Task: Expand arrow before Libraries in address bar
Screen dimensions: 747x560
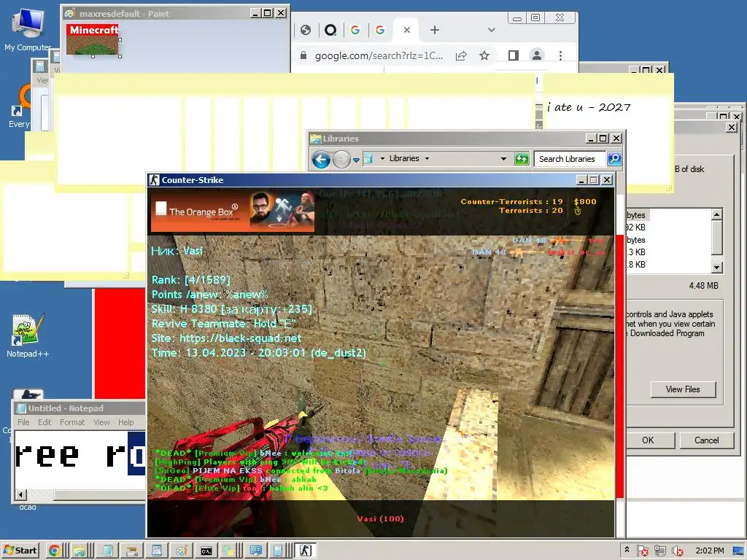Action: coord(382,158)
